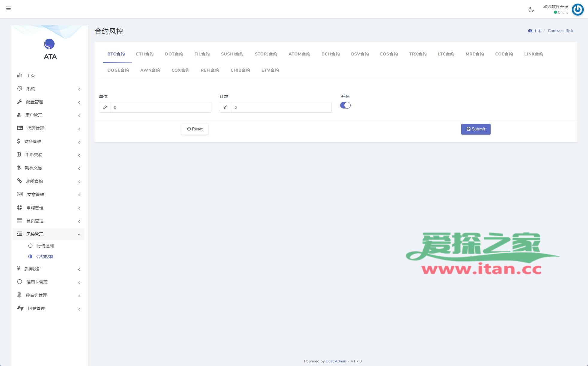The width and height of the screenshot is (588, 366).
Task: Click the dashboard icon in breadcrumb
Action: pyautogui.click(x=530, y=31)
